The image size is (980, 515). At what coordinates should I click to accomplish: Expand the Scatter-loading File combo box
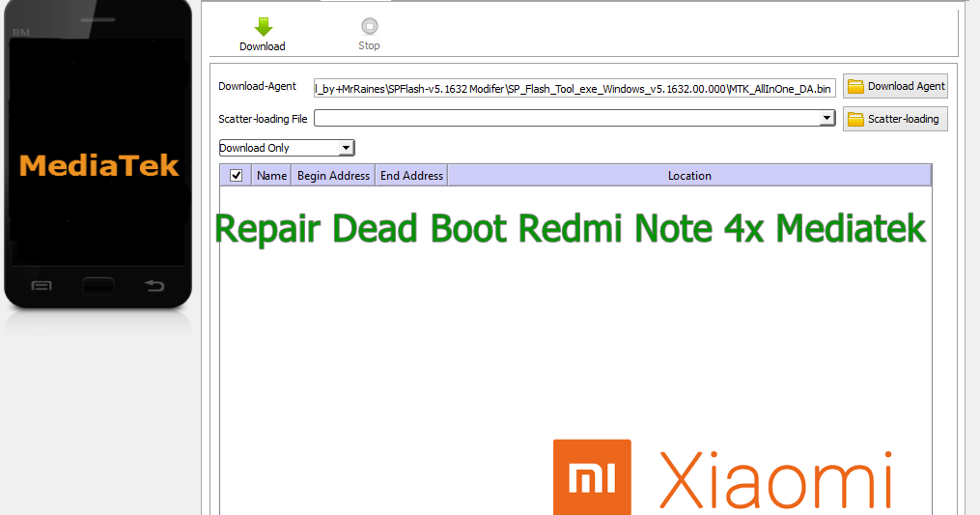point(826,118)
